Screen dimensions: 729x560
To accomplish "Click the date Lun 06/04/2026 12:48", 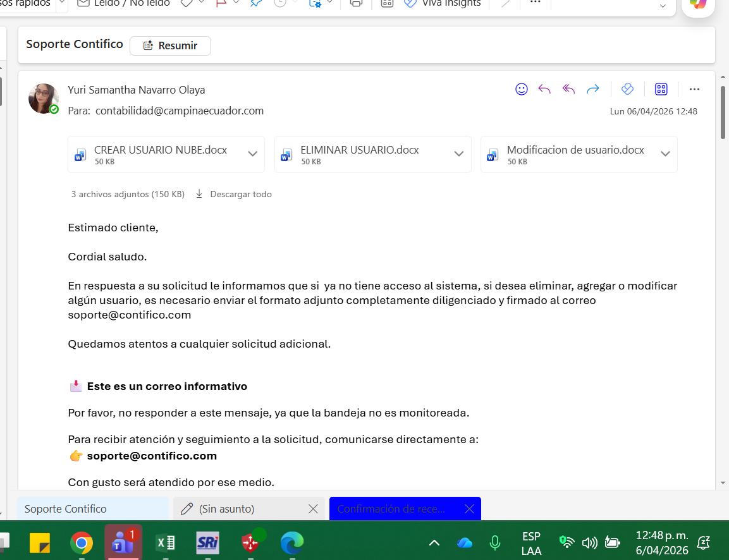I will tap(653, 111).
